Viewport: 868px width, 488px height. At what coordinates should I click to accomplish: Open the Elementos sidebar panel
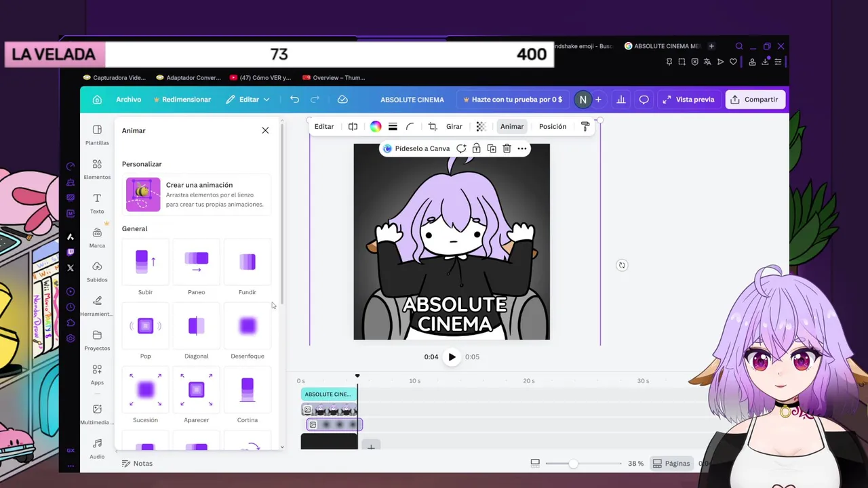point(97,169)
